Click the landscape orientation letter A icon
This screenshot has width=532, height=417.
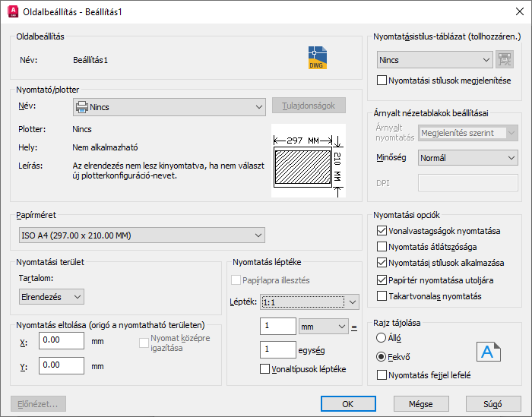489,351
